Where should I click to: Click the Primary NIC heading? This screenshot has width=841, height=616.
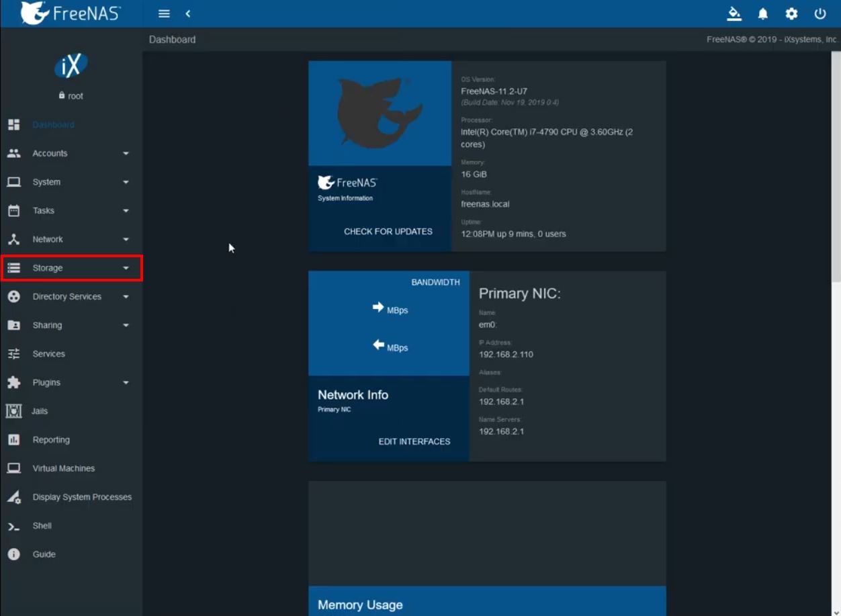519,294
